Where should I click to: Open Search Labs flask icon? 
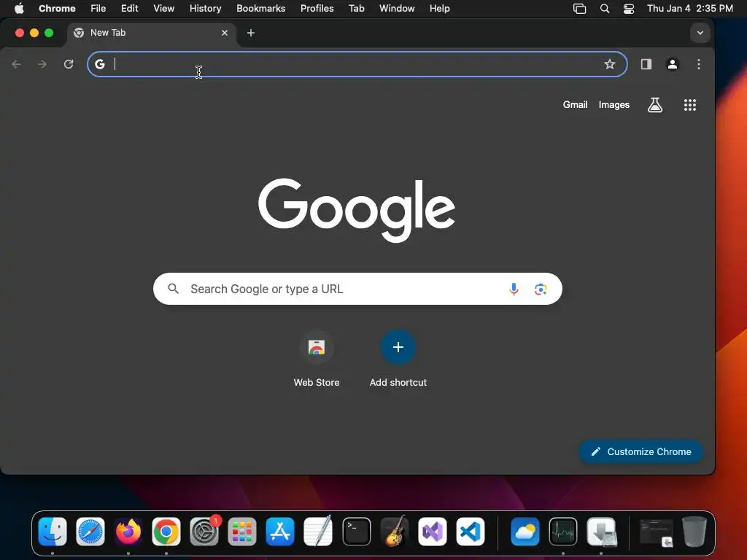point(655,105)
